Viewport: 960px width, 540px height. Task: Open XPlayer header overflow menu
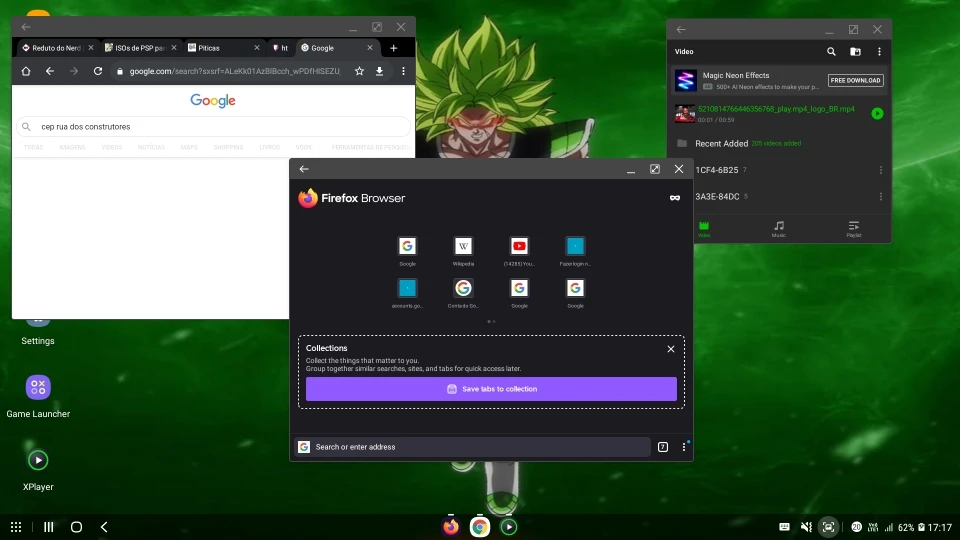point(879,52)
